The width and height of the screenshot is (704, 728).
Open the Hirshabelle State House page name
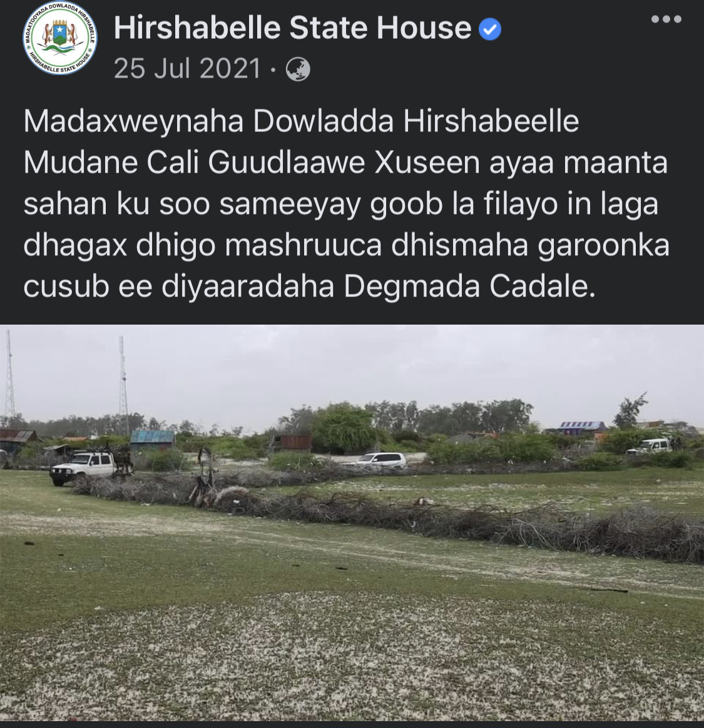pyautogui.click(x=293, y=28)
